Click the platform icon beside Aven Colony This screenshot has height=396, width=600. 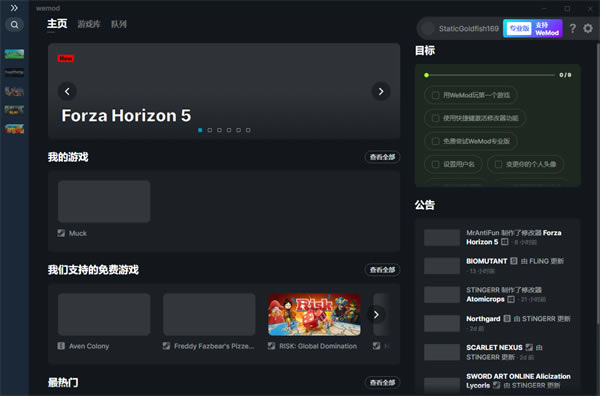point(61,346)
